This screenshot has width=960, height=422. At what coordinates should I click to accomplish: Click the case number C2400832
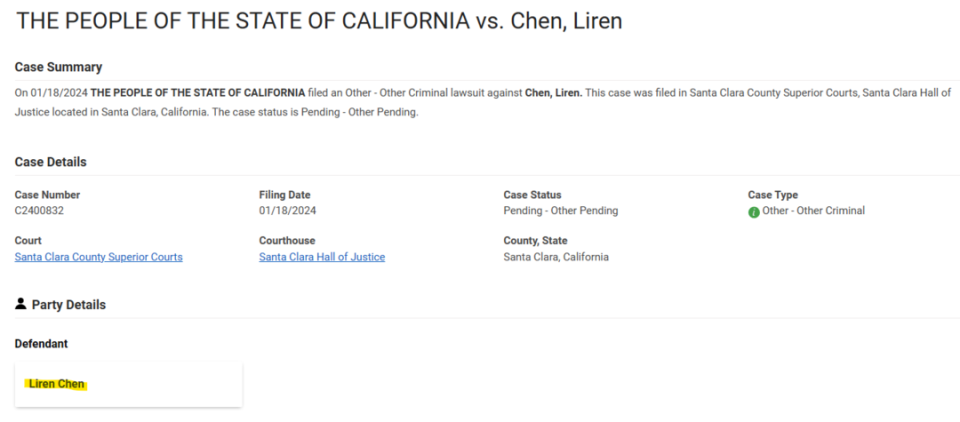click(39, 211)
